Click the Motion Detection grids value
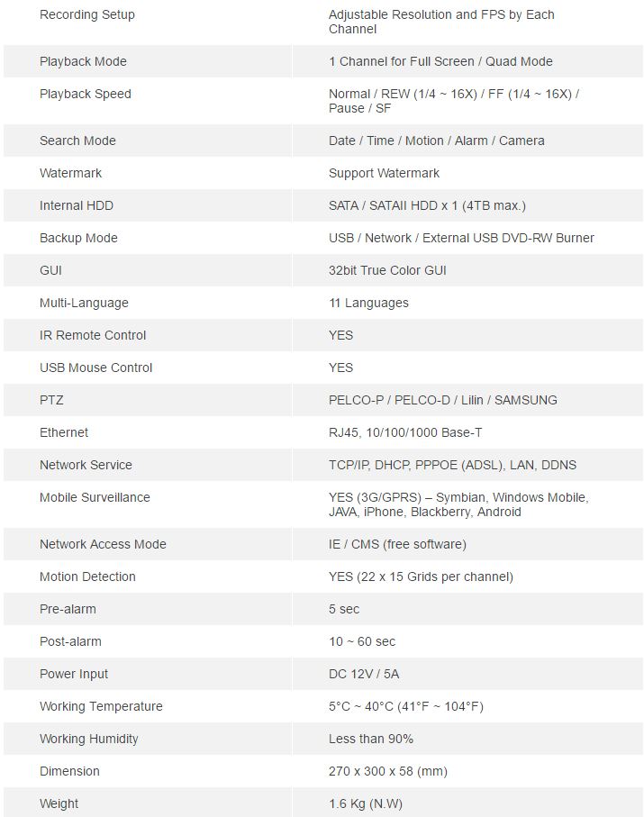The image size is (644, 817). click(x=421, y=576)
